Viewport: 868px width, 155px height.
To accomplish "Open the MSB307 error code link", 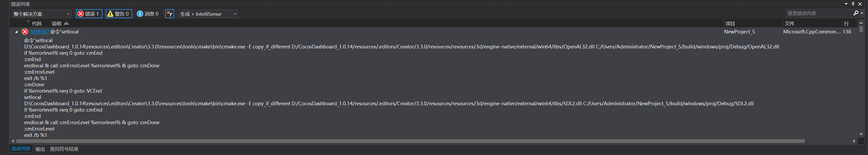I will (x=40, y=32).
